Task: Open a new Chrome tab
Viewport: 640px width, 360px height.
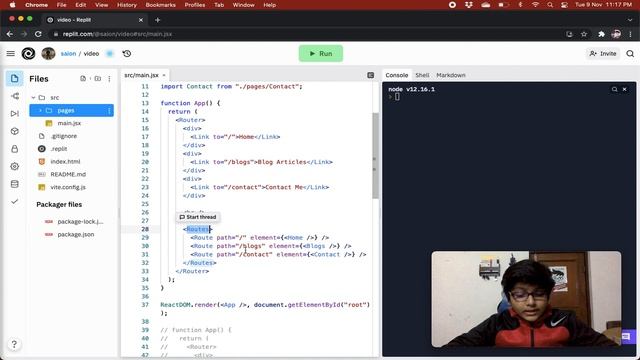Action: pos(158,20)
